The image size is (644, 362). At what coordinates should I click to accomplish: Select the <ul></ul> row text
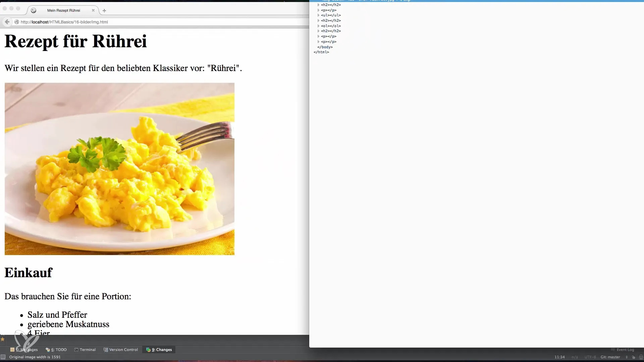coord(331,15)
